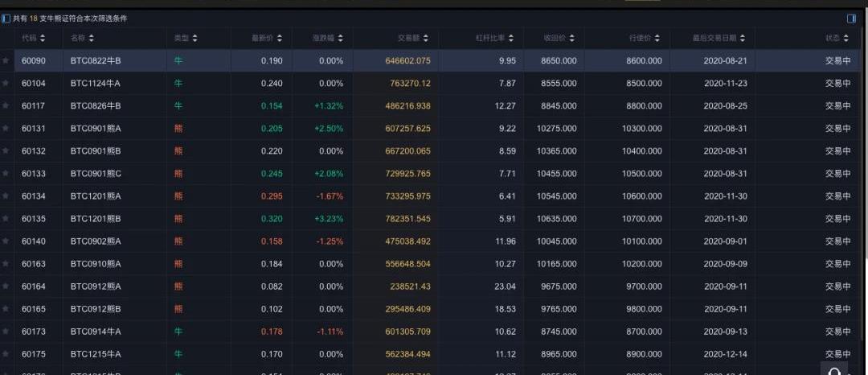Star the 60104 BTC1124牛A row as favorite
Viewport: 868px width, 375px height.
tap(6, 84)
